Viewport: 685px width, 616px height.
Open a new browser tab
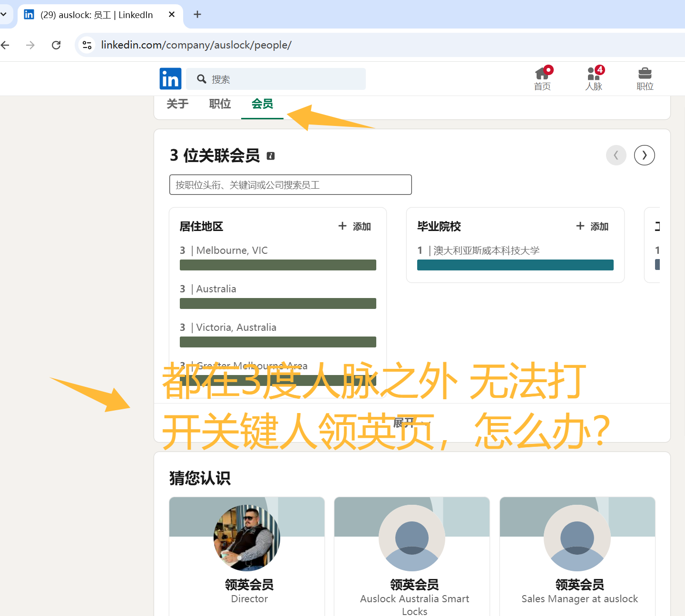pos(197,14)
